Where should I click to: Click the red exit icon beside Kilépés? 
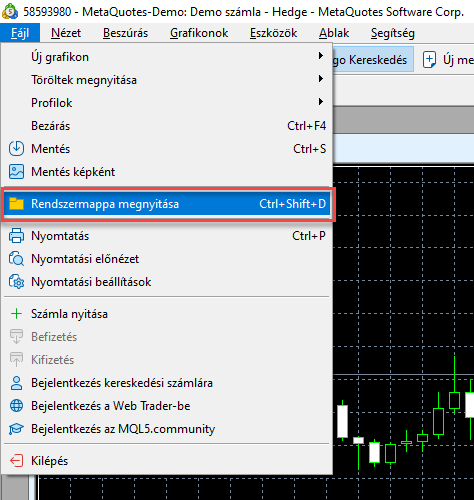16,461
